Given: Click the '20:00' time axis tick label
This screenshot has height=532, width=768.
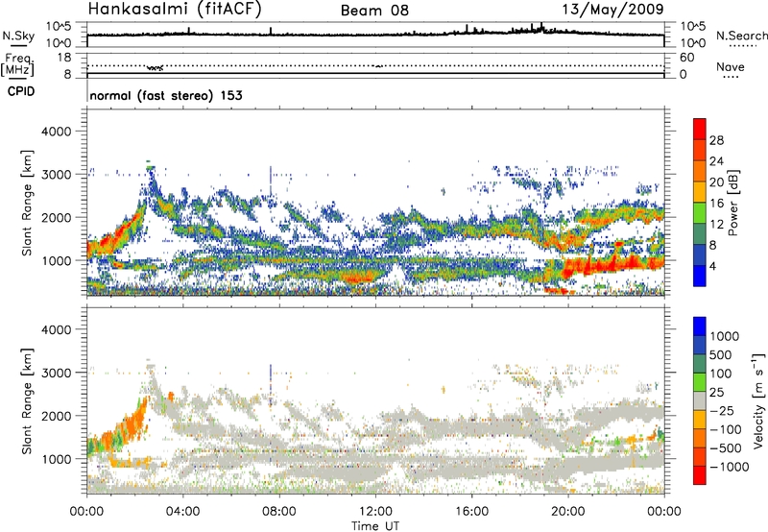Looking at the screenshot, I should (567, 512).
